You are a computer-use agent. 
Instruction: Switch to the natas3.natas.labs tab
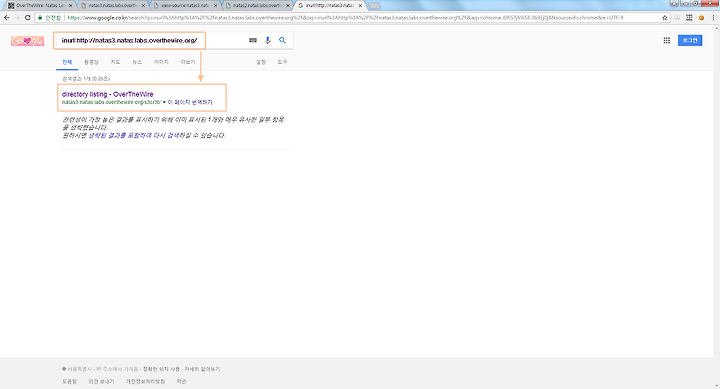(x=113, y=6)
